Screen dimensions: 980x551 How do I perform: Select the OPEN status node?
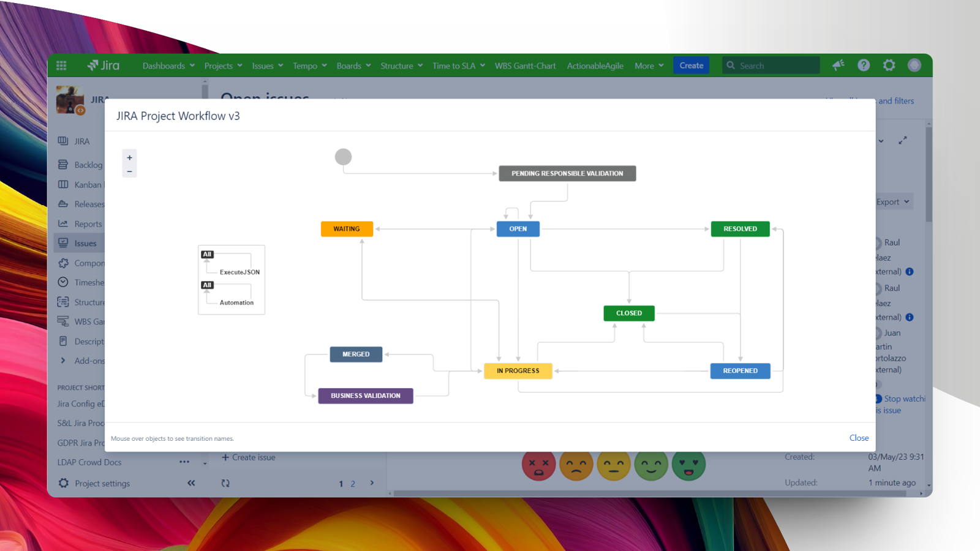(x=518, y=229)
